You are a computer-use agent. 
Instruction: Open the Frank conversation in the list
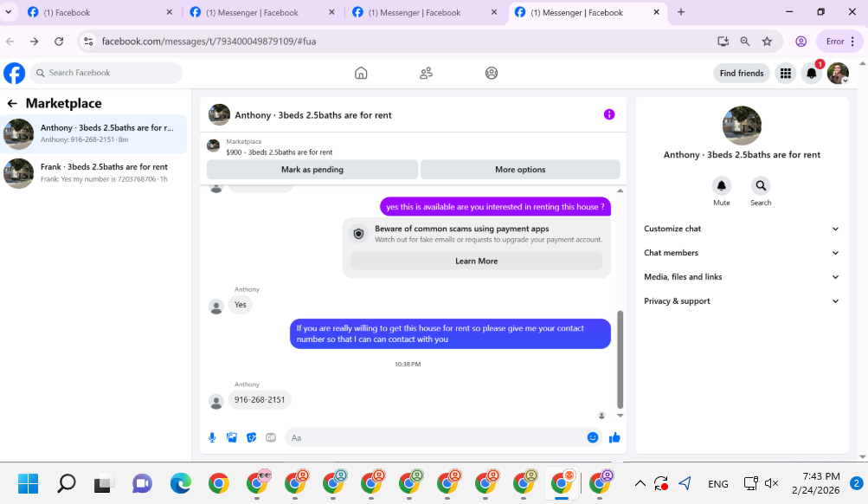point(94,173)
